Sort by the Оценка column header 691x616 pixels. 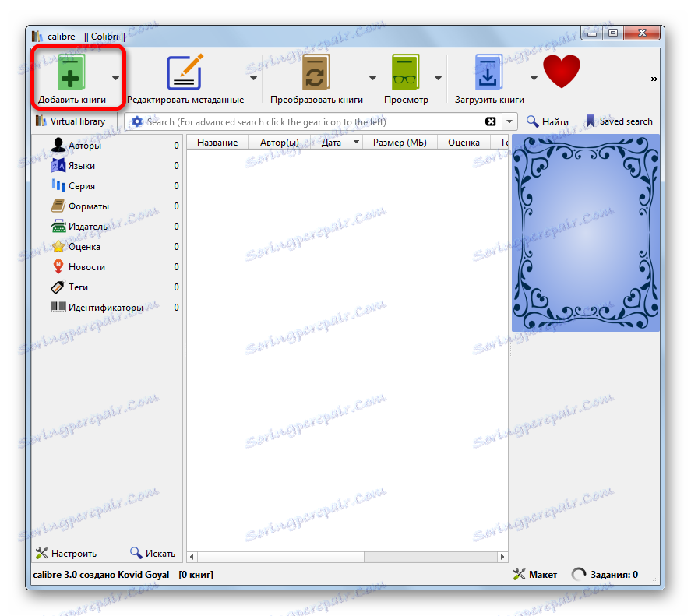(464, 143)
